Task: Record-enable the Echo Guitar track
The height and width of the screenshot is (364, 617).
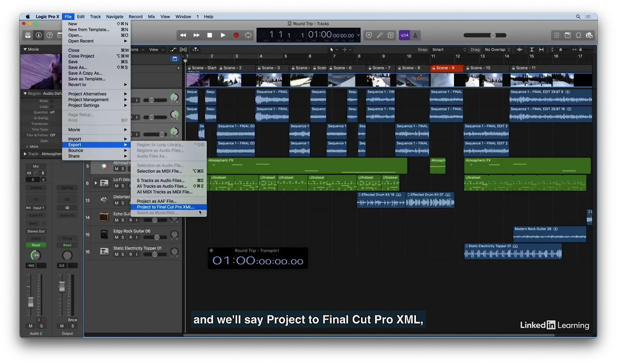Action: coord(130,220)
